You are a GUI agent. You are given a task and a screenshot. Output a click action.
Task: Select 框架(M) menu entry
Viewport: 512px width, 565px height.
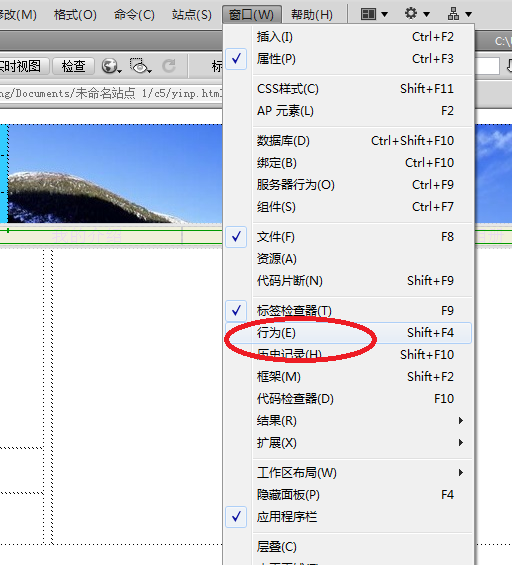click(348, 377)
